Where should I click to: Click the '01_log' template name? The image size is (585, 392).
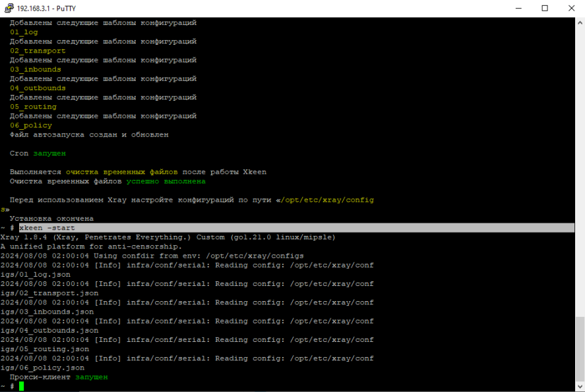pos(24,32)
